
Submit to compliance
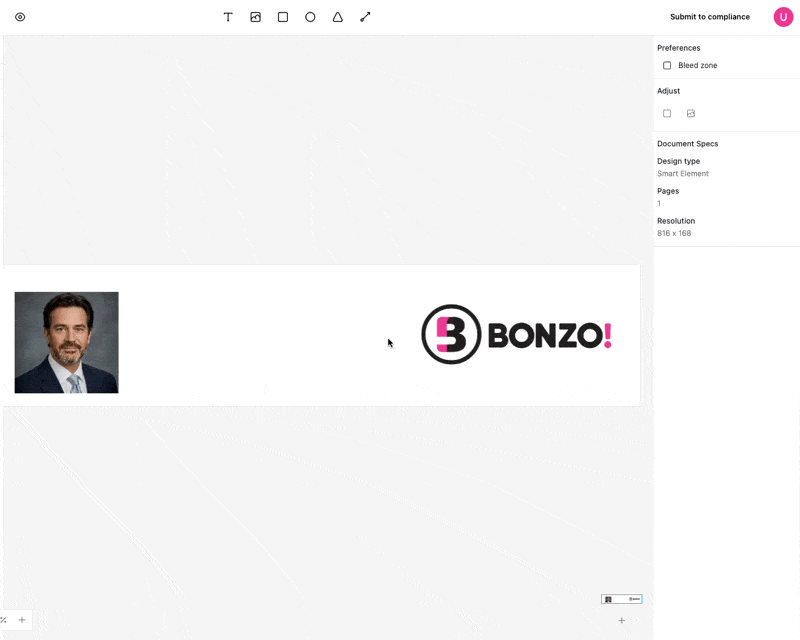(710, 17)
